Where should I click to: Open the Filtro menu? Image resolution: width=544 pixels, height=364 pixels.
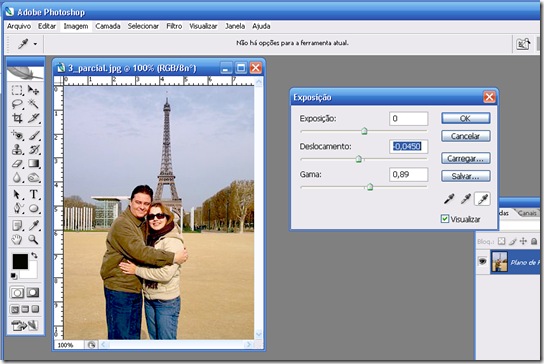174,26
